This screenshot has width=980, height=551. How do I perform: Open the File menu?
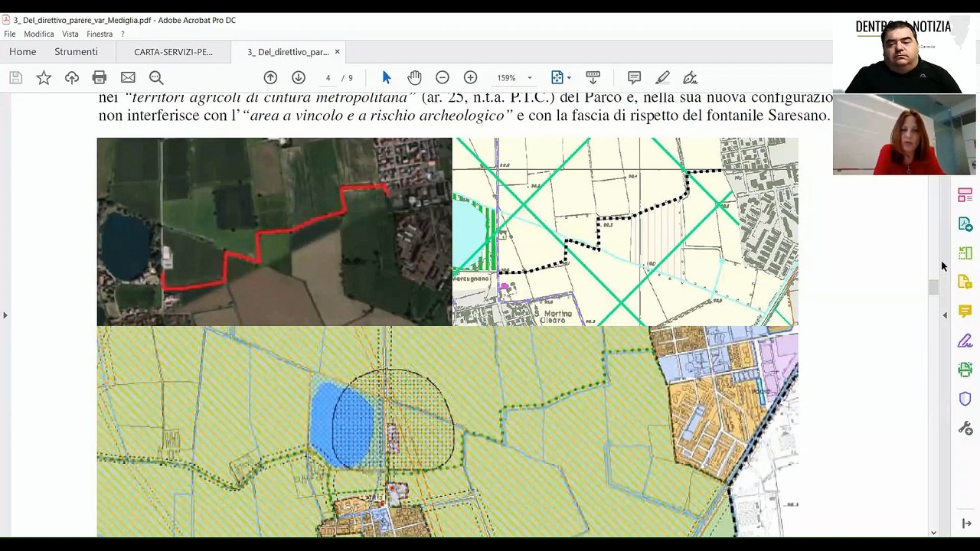tap(10, 34)
